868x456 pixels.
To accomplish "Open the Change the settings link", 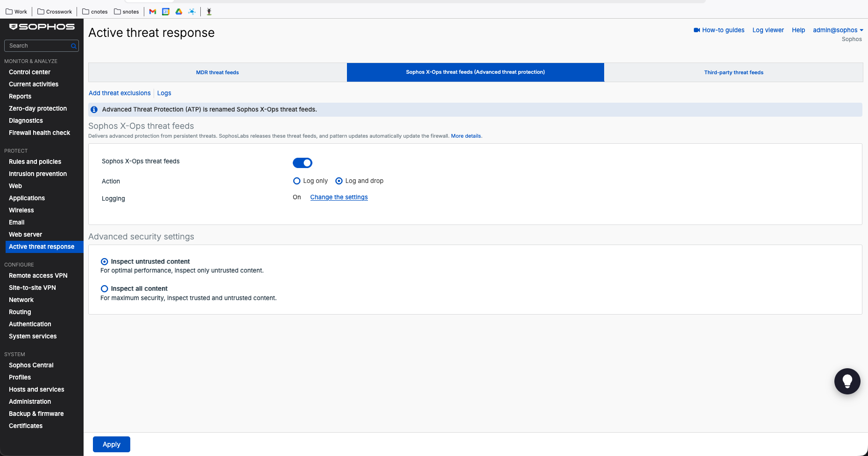I will pyautogui.click(x=339, y=197).
